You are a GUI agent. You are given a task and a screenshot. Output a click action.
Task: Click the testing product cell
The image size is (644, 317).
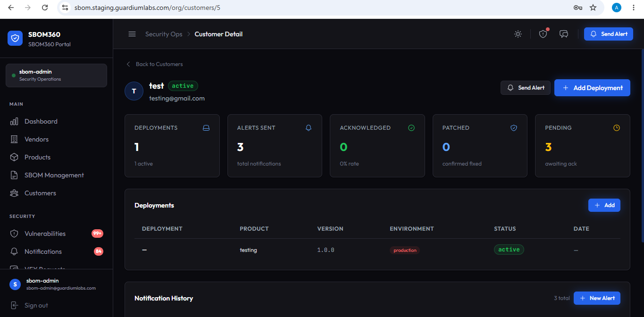(248, 250)
